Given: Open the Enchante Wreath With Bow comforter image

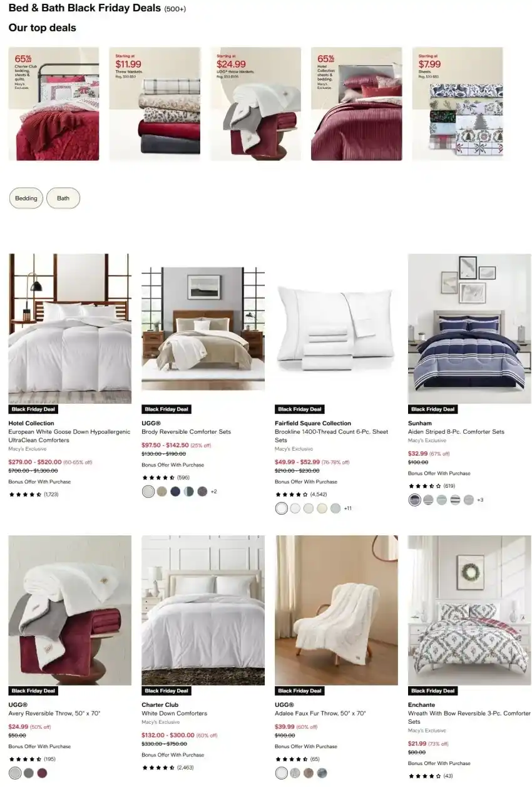Looking at the screenshot, I should (469, 610).
